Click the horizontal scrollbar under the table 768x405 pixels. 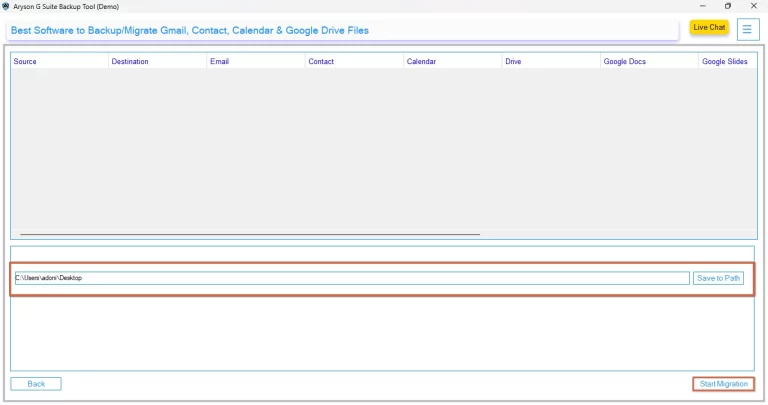coord(250,235)
